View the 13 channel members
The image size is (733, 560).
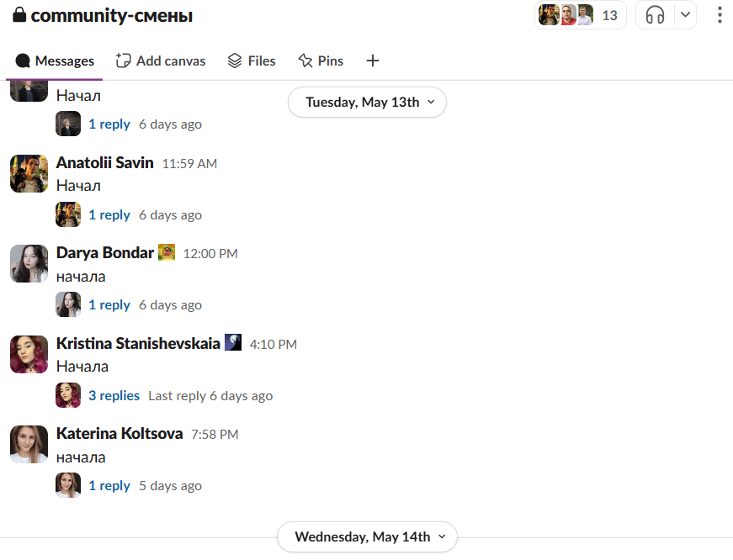pos(581,15)
